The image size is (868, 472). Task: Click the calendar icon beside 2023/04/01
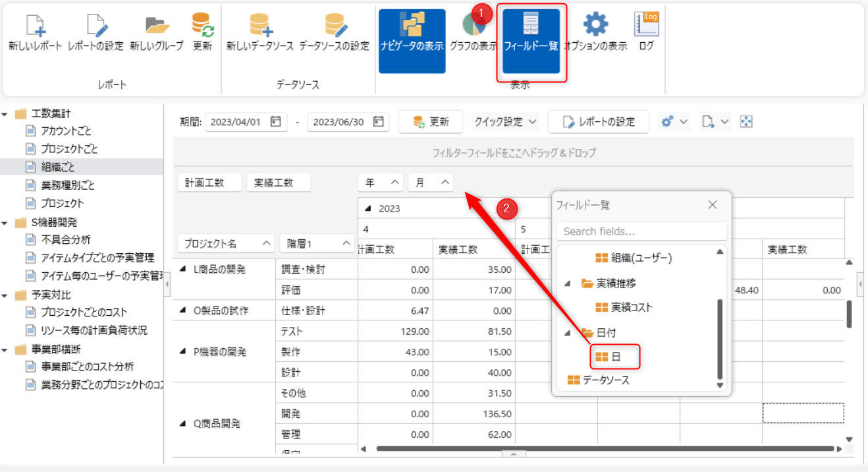coord(276,122)
